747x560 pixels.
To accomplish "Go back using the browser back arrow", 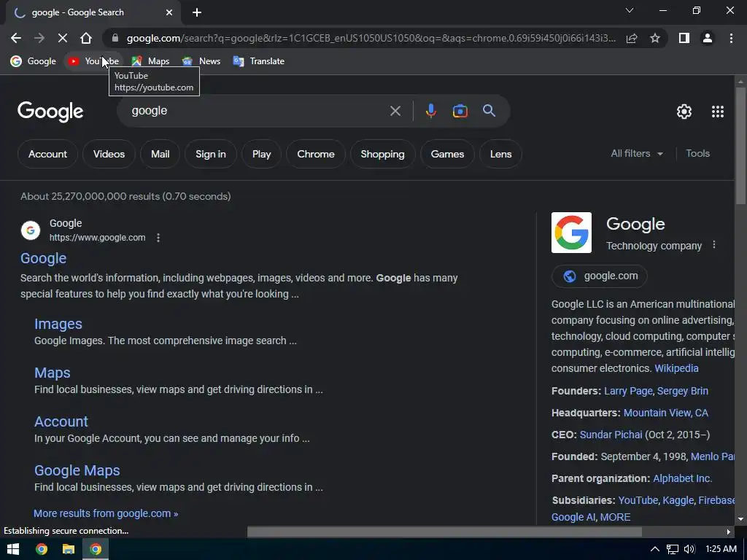I will point(16,38).
